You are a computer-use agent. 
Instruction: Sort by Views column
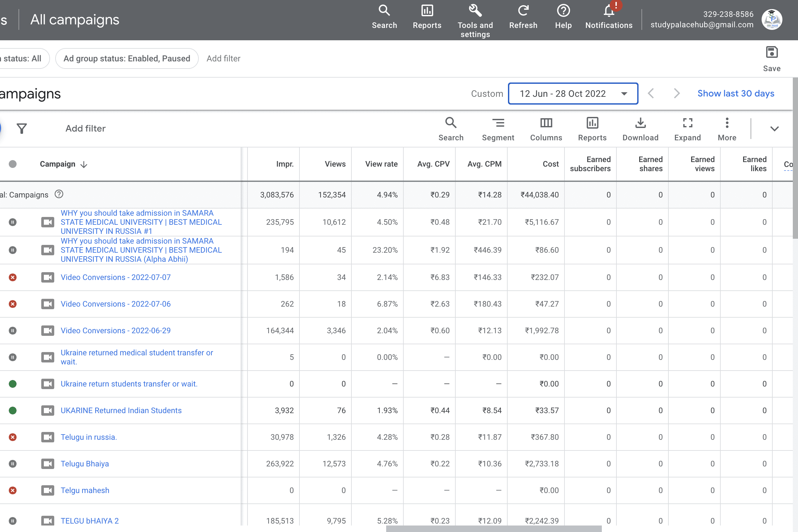coord(335,164)
